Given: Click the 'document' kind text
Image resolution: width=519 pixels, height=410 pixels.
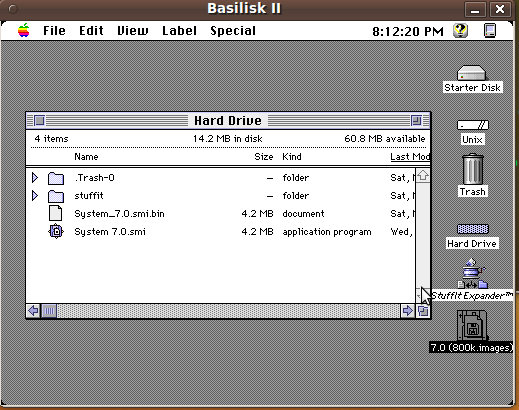Looking at the screenshot, I should (303, 214).
